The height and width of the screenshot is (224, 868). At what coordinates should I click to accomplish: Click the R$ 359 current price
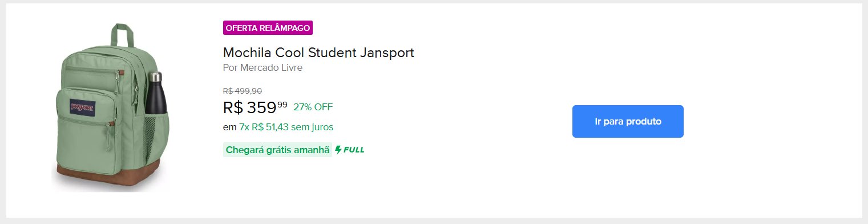point(250,107)
